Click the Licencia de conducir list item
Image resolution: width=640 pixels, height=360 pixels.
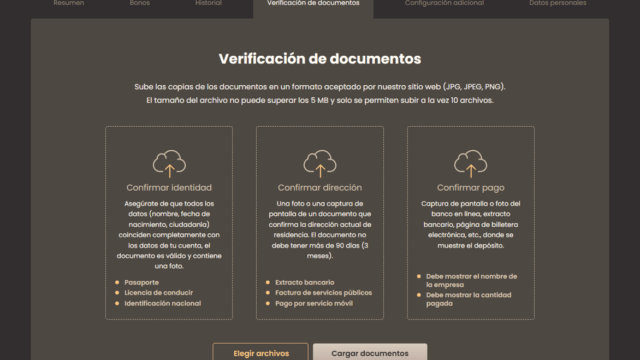click(158, 293)
